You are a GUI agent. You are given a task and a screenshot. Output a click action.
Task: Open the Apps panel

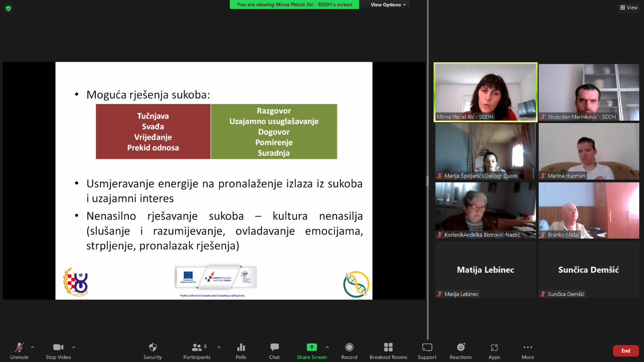494,351
